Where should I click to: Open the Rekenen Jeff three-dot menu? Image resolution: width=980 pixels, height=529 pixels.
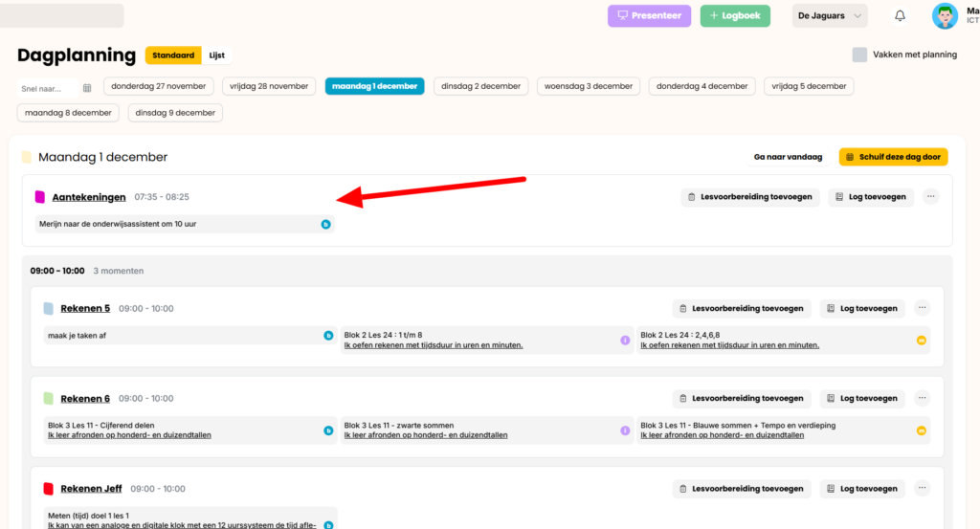[x=922, y=488]
